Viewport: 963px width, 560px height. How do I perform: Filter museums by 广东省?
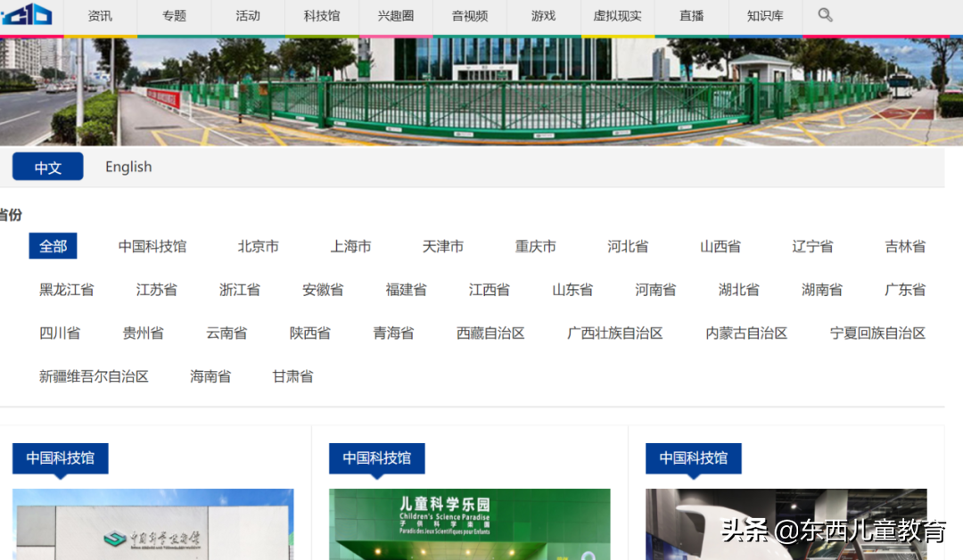coord(906,289)
